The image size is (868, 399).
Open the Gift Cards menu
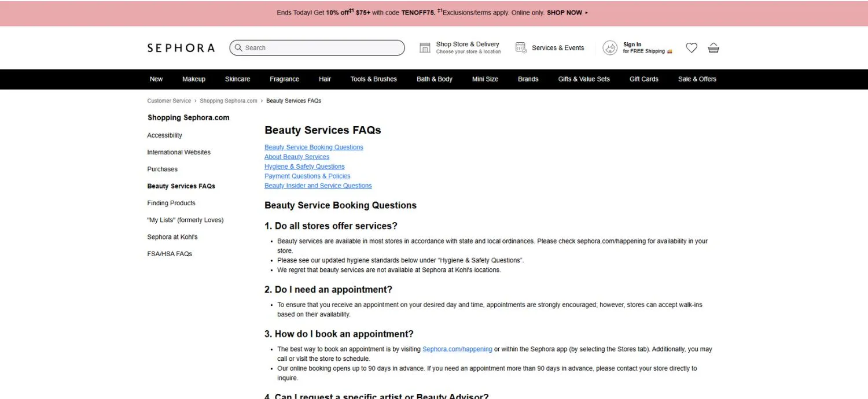click(x=644, y=79)
